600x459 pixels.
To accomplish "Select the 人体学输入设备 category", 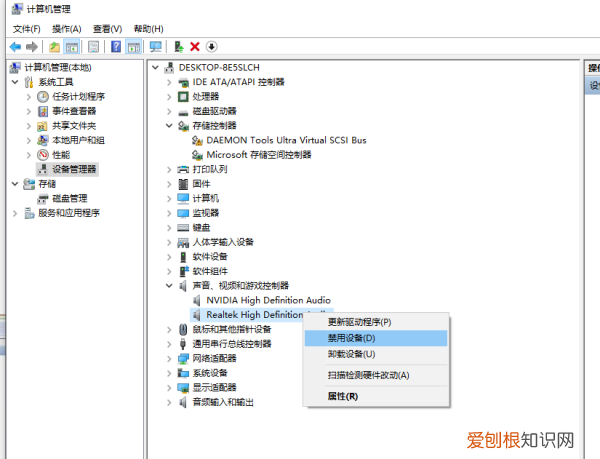I will 223,242.
